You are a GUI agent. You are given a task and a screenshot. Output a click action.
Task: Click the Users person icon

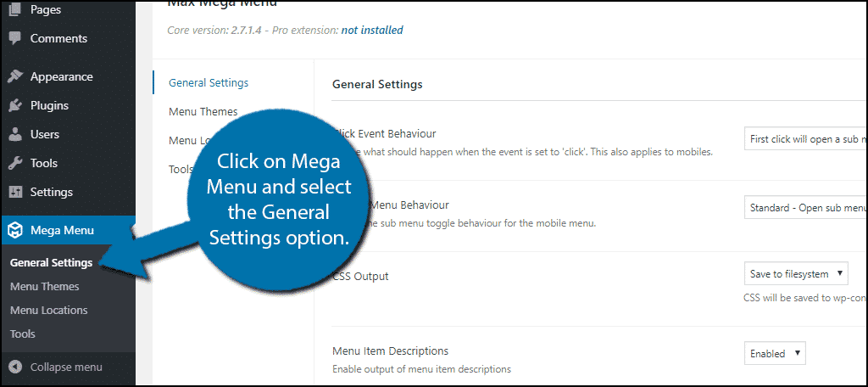click(15, 134)
